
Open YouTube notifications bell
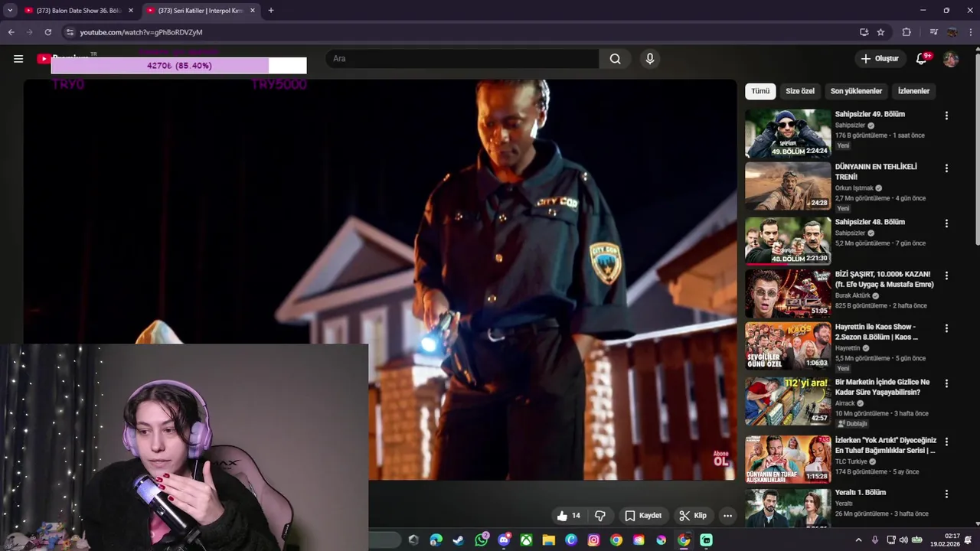[x=922, y=59]
